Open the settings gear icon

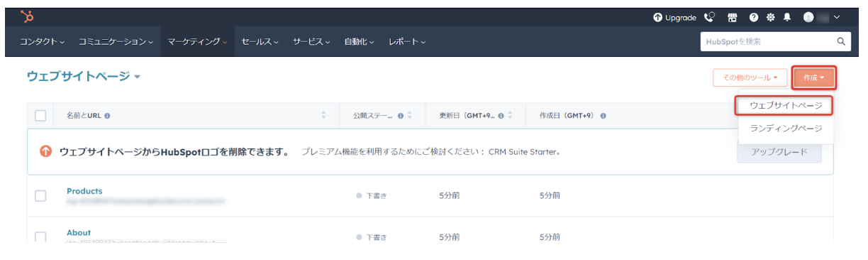771,17
